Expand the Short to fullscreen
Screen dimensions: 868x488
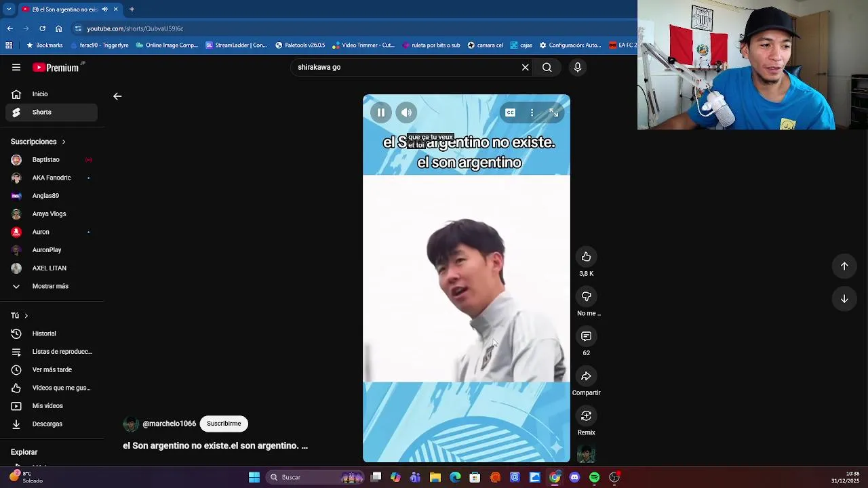click(x=553, y=113)
